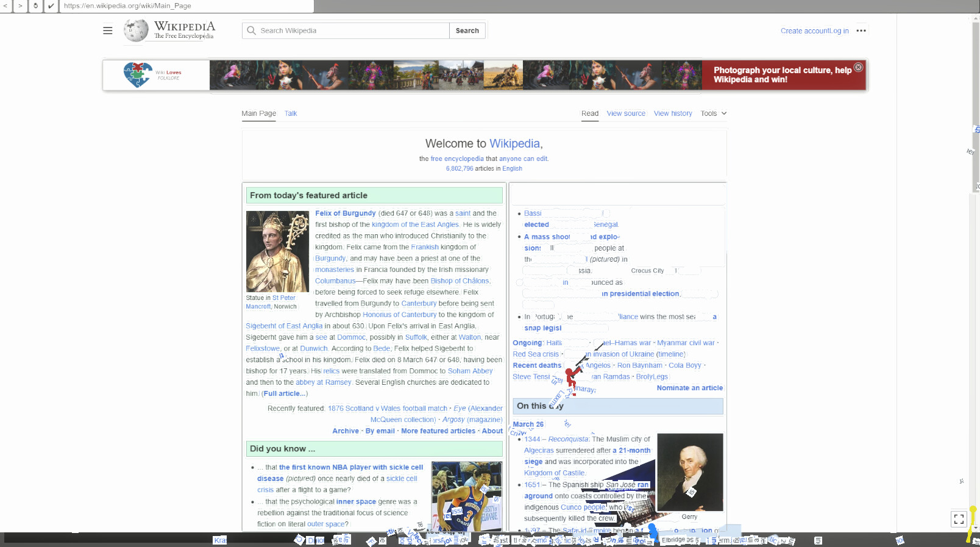This screenshot has height=547, width=980.
Task: Open the 6,802,796 articles count link
Action: coord(460,168)
